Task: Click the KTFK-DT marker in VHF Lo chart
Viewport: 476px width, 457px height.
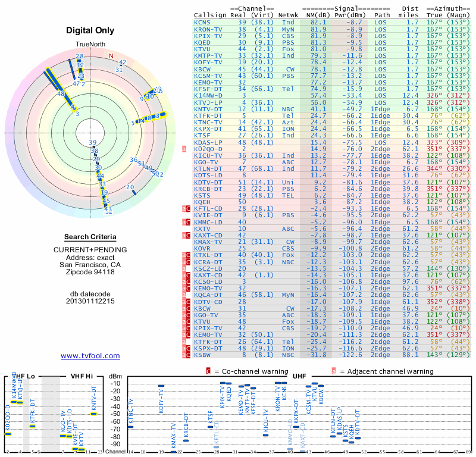Action: [32, 426]
